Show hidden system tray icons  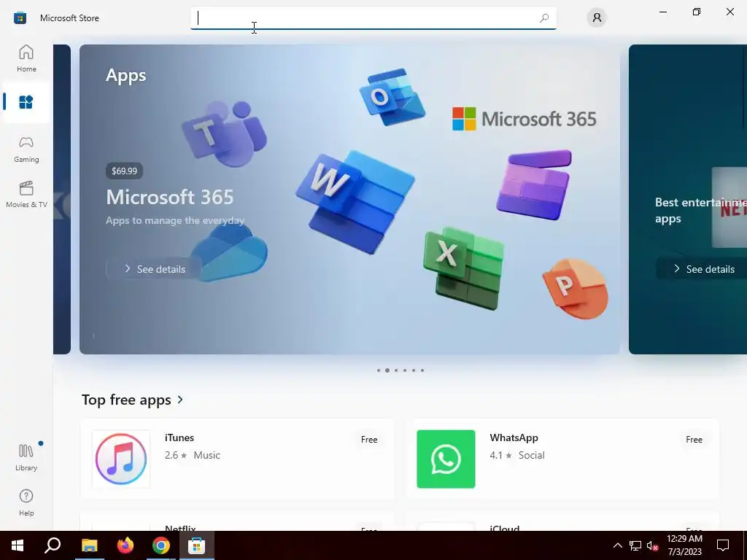click(617, 545)
